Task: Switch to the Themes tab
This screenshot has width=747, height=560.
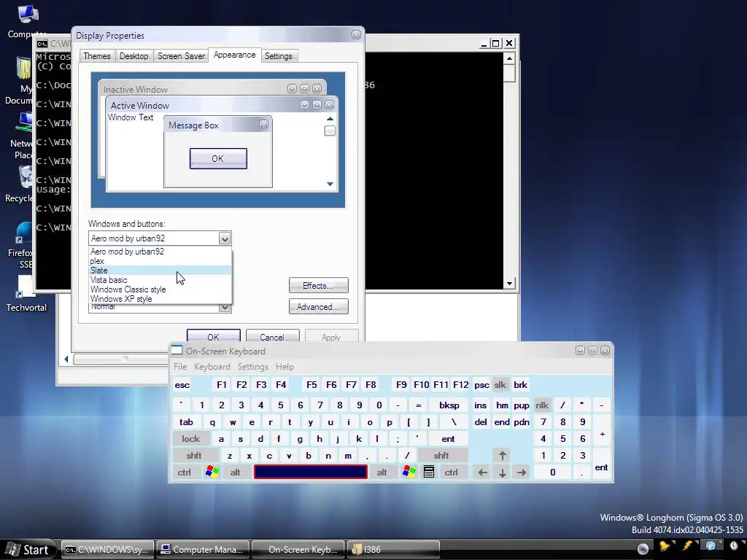Action: tap(97, 55)
